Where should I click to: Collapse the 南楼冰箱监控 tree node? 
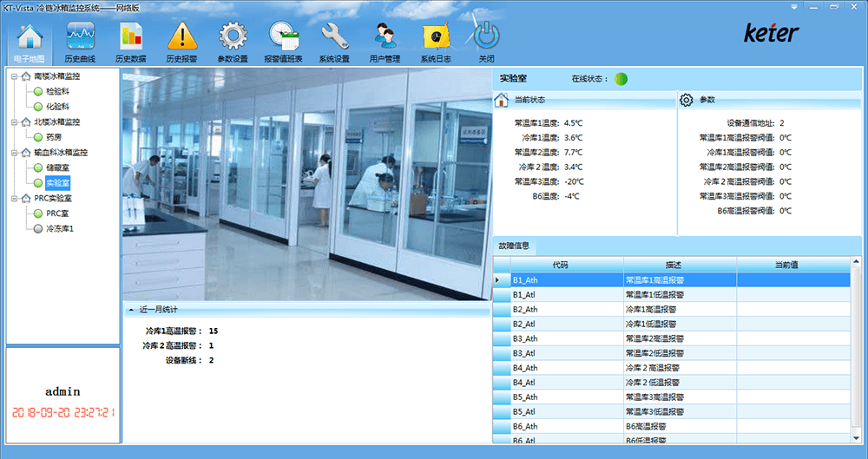point(15,76)
